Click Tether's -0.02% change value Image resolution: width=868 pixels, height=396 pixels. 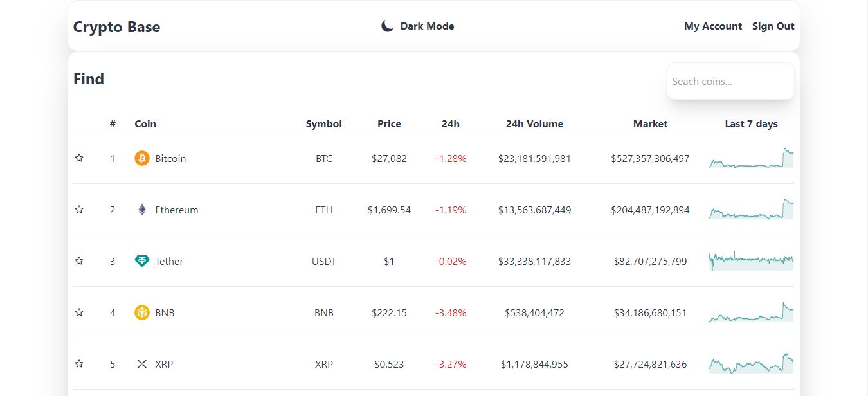point(451,261)
